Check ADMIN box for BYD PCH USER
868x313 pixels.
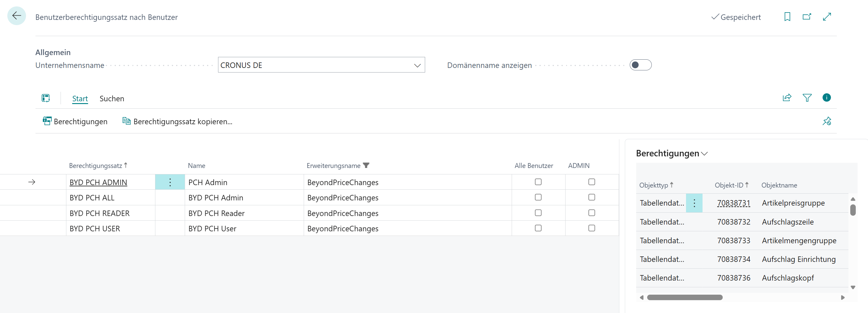(592, 228)
